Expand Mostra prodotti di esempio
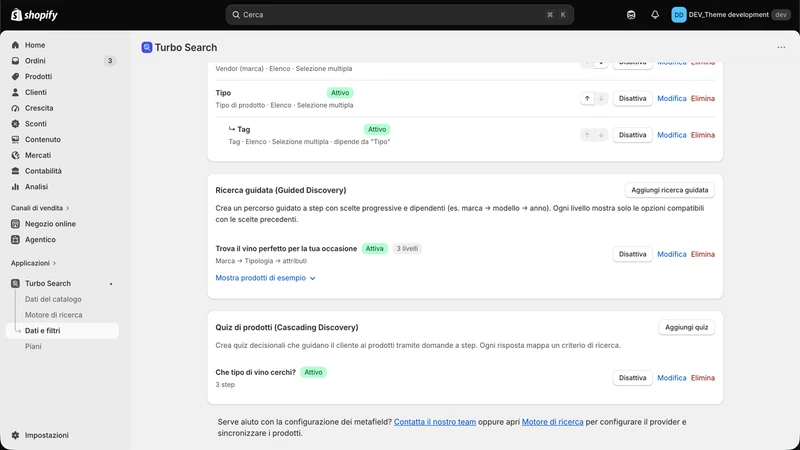 (265, 278)
